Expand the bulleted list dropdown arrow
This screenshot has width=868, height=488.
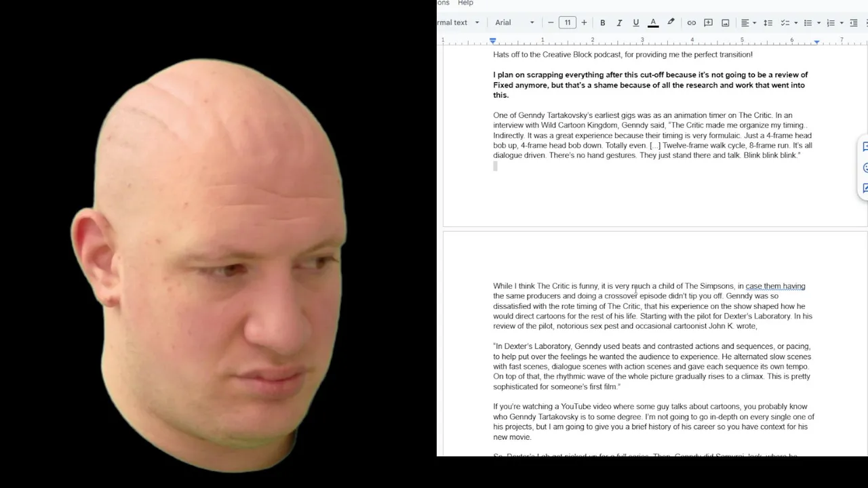click(818, 23)
